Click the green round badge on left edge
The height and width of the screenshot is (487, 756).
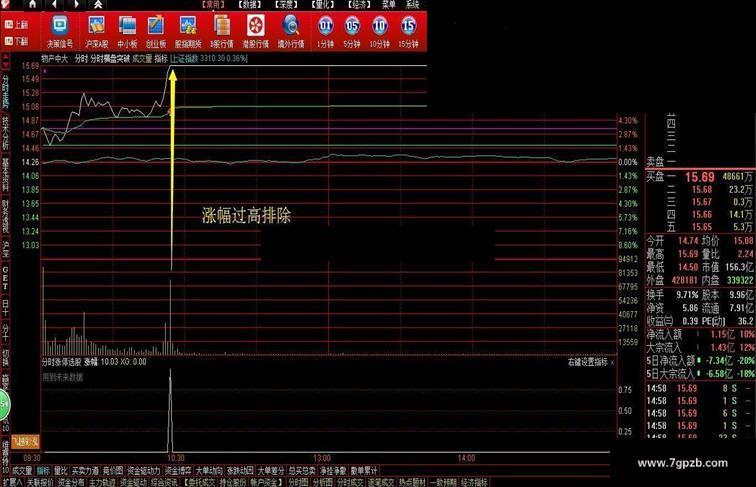point(4,404)
